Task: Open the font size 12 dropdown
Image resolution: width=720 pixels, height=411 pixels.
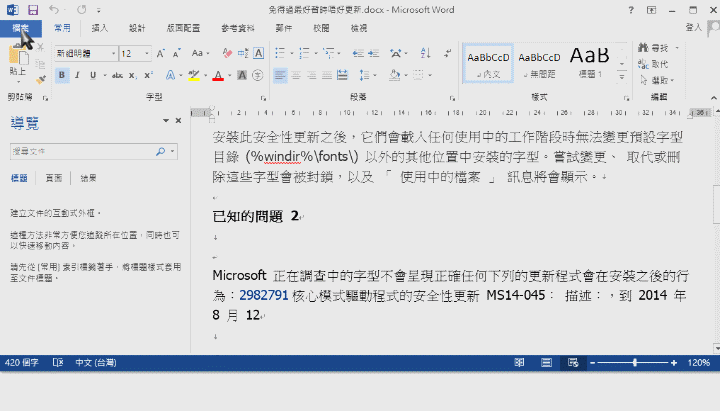Action: (x=147, y=54)
